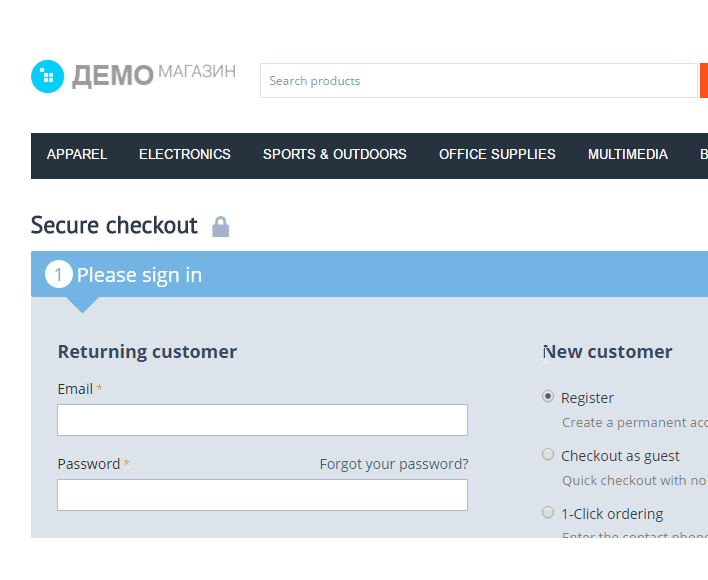Click the step 1 number circle
Screen dimensions: 708x580
click(59, 275)
